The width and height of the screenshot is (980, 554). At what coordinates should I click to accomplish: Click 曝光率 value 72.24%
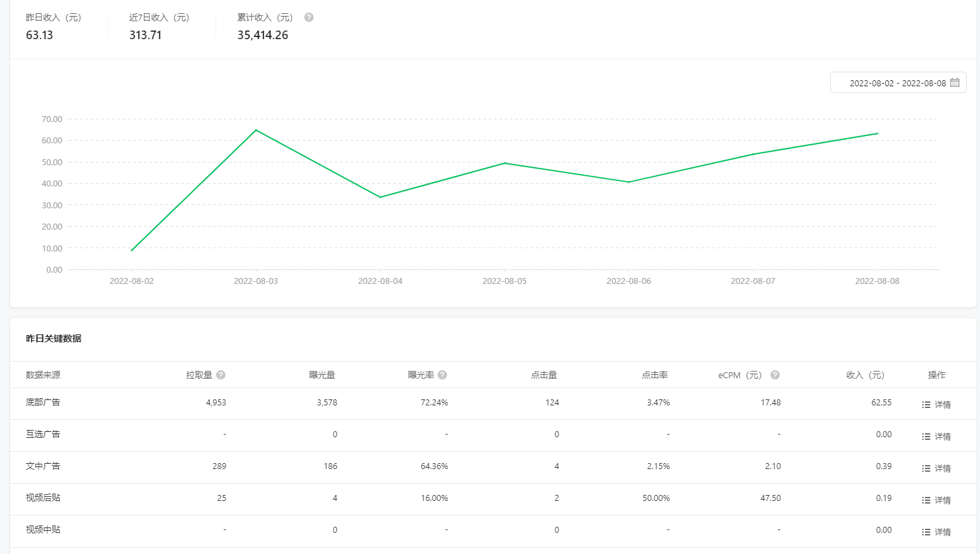tap(434, 403)
